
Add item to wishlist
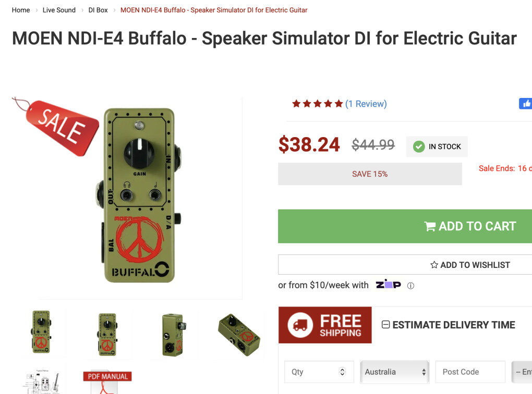click(405, 265)
